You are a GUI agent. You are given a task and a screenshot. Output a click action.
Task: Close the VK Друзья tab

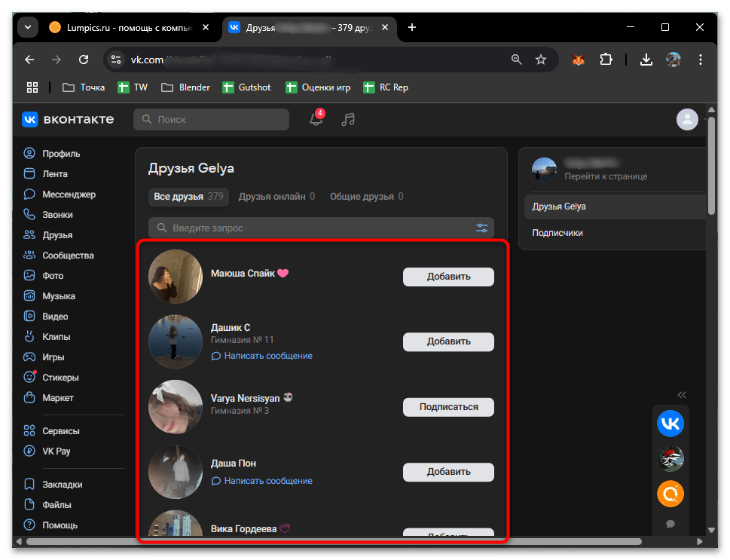pyautogui.click(x=385, y=27)
